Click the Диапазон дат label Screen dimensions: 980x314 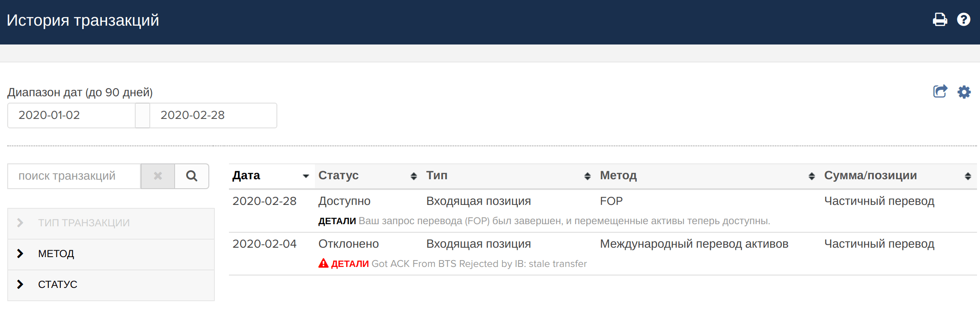coord(80,92)
